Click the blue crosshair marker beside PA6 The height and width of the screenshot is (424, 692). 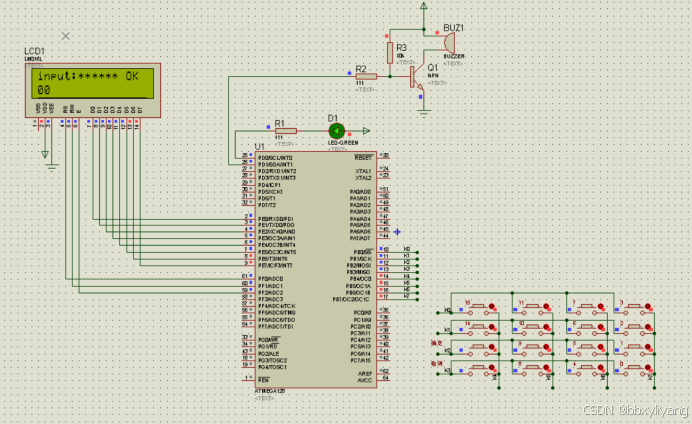[397, 232]
